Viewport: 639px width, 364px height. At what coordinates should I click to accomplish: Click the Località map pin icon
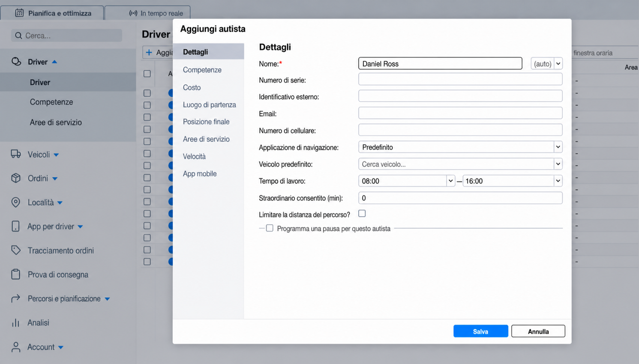[x=16, y=202]
